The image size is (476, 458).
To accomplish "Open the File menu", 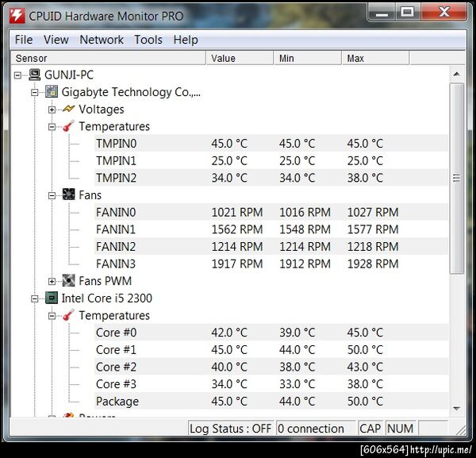I will [x=24, y=40].
